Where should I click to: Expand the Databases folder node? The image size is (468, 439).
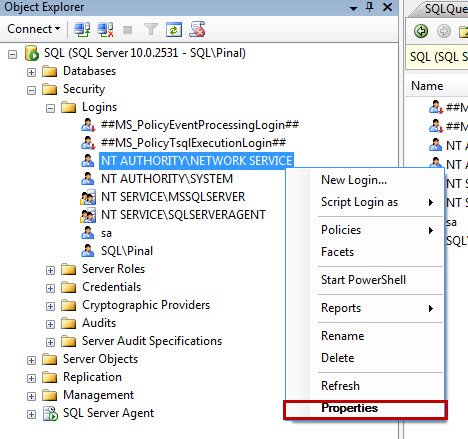pos(31,72)
